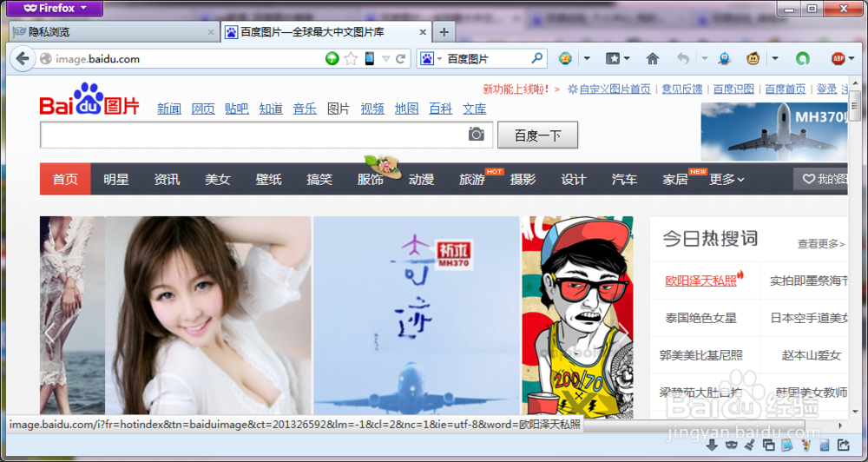Select the 明星 navigation tab
This screenshot has width=868, height=462.
pyautogui.click(x=116, y=179)
